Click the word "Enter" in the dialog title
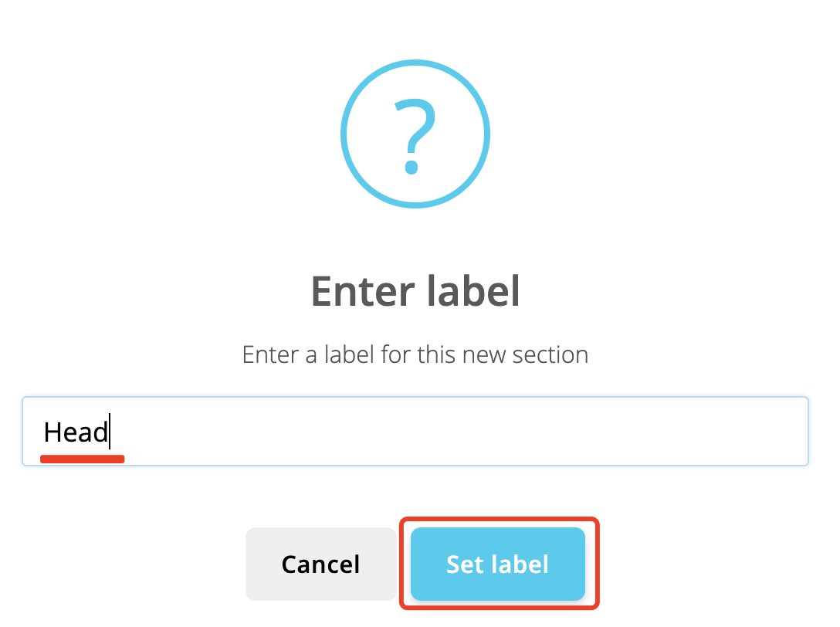Viewport: 840px width, 627px height. pos(363,292)
